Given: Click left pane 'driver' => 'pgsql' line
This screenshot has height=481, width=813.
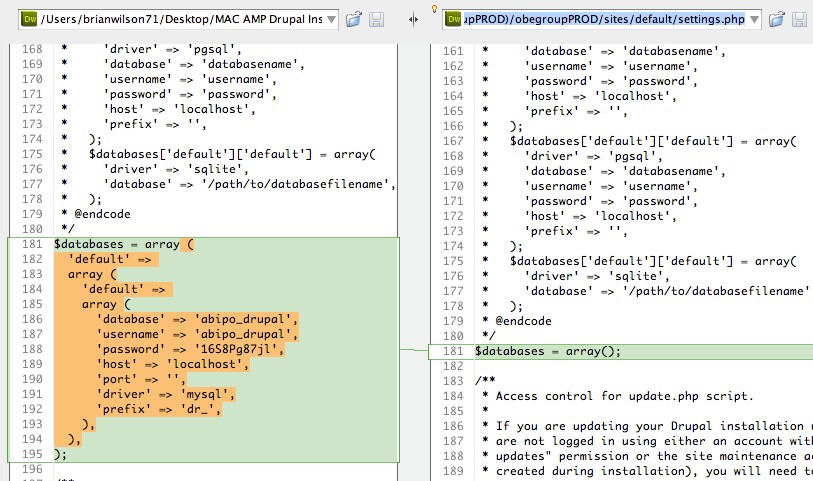Looking at the screenshot, I should point(173,49).
